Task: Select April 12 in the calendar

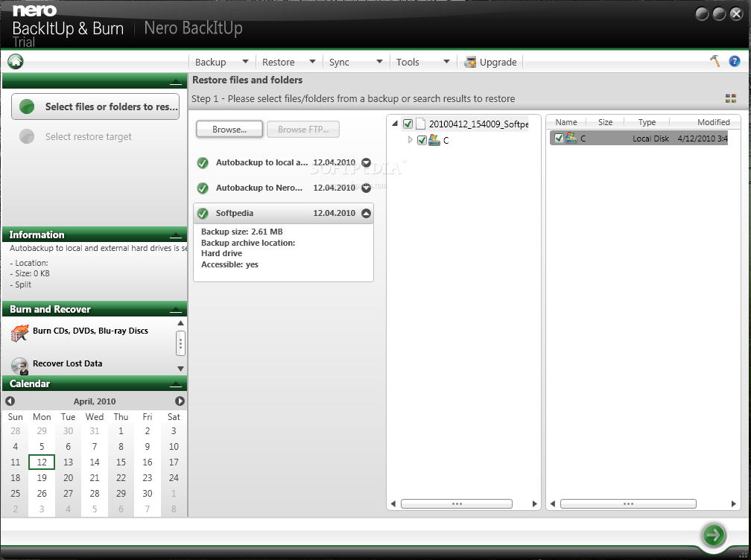Action: point(42,462)
